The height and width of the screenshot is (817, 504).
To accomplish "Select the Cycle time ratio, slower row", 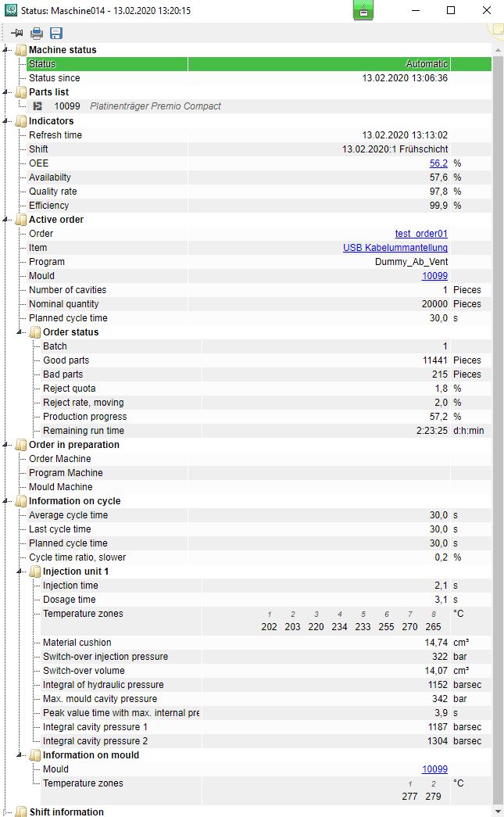I will pyautogui.click(x=259, y=557).
